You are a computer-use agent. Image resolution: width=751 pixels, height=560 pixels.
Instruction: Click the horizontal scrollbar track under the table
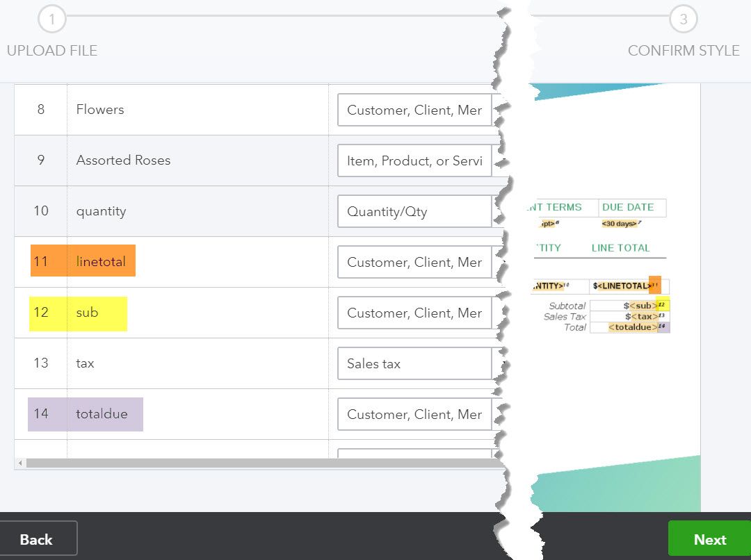264,463
